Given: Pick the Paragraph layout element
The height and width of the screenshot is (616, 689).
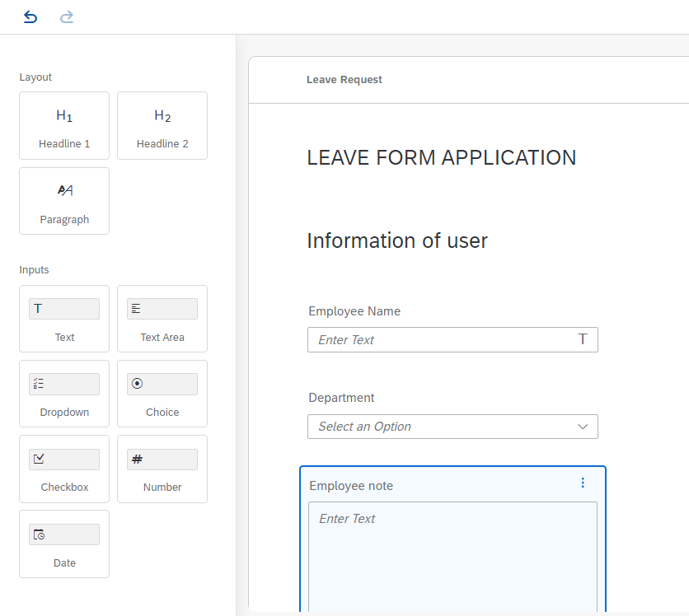Looking at the screenshot, I should pos(64,201).
